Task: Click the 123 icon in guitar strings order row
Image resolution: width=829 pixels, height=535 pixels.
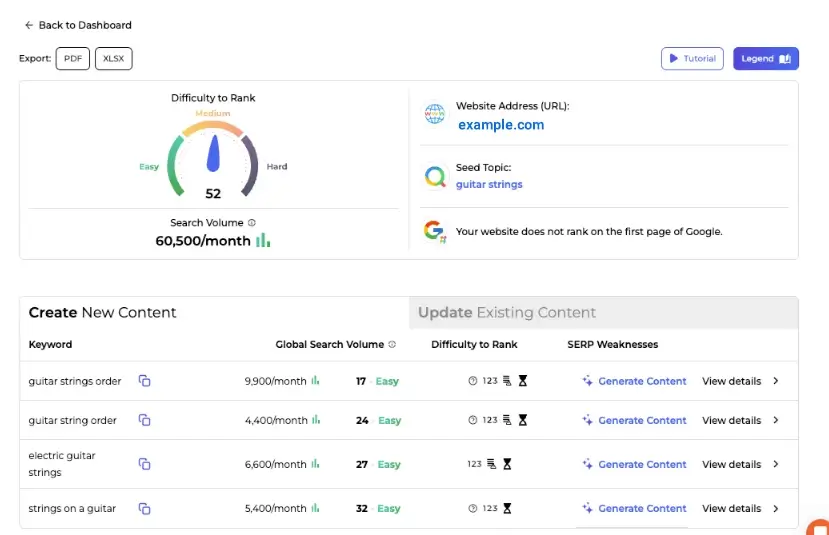Action: [490, 381]
